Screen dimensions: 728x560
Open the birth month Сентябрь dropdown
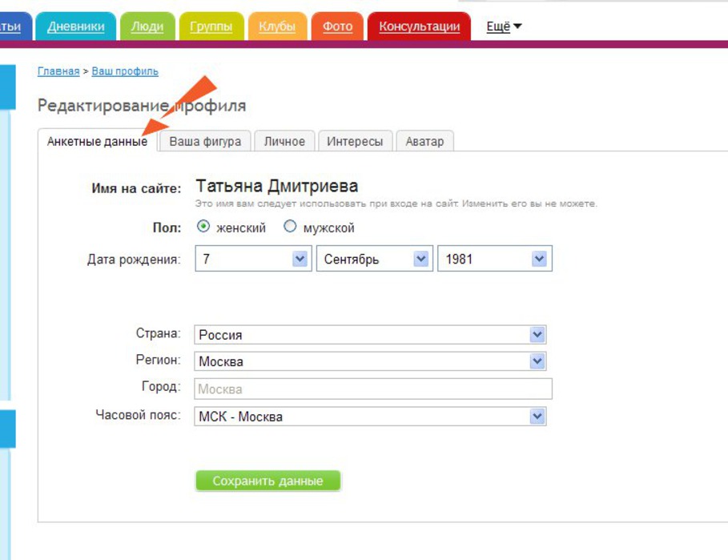coord(420,260)
